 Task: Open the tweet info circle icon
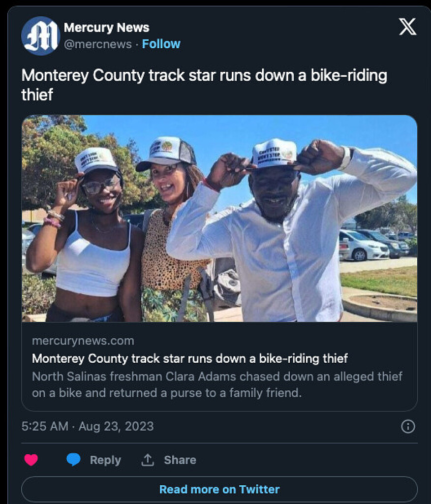tap(408, 426)
